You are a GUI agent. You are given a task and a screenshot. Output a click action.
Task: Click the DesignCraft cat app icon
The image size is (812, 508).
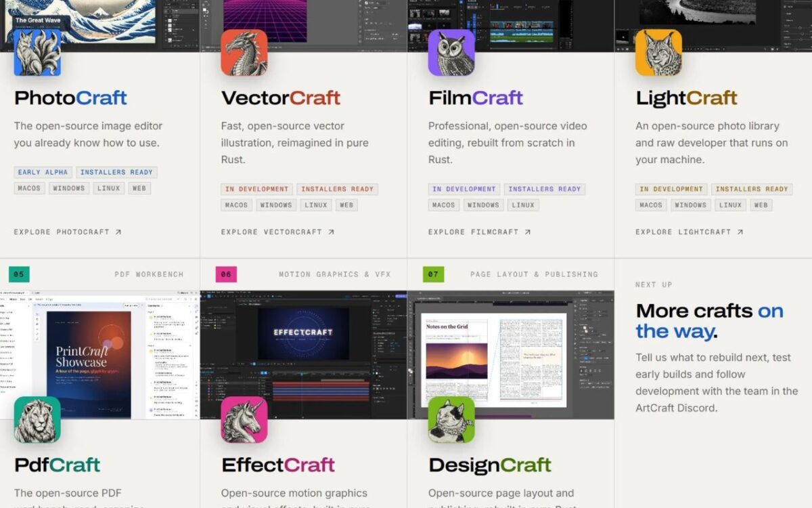point(451,420)
